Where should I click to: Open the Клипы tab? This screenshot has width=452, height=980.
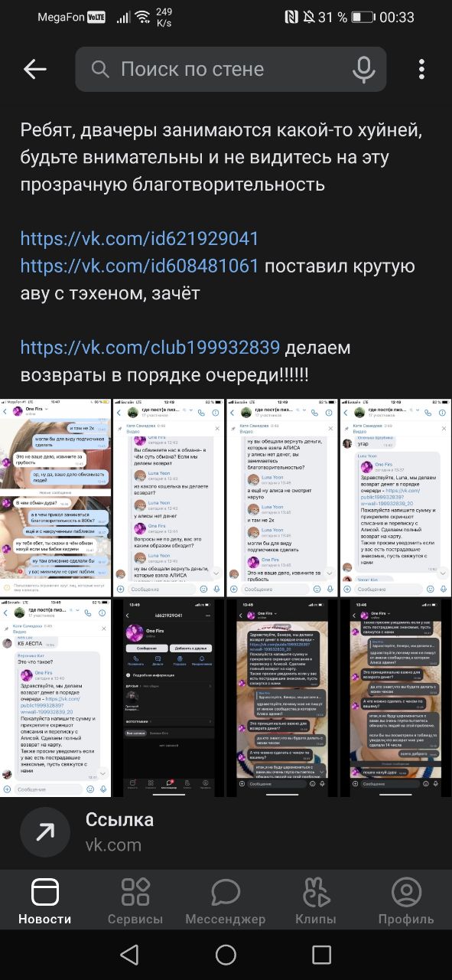click(x=316, y=901)
